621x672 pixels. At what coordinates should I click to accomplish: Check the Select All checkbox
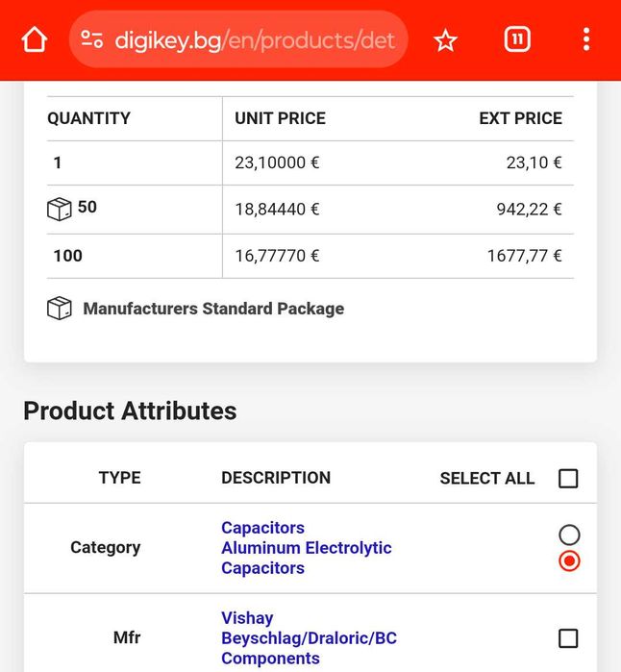pos(568,479)
